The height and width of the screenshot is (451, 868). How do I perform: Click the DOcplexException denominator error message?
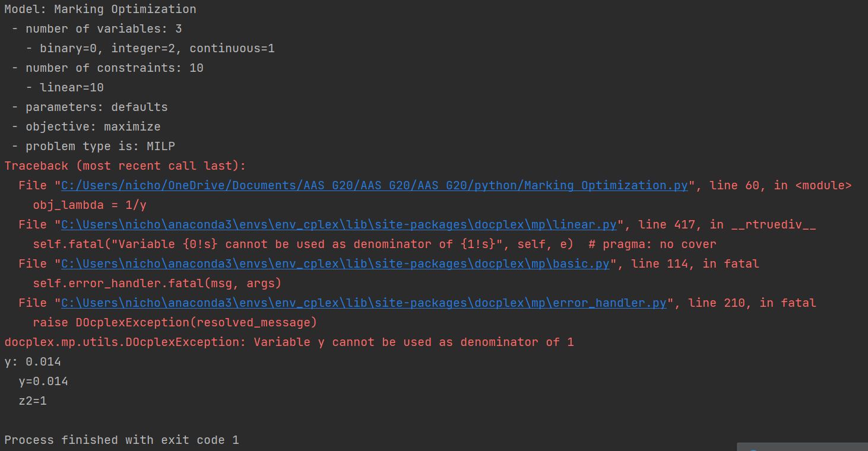(289, 342)
